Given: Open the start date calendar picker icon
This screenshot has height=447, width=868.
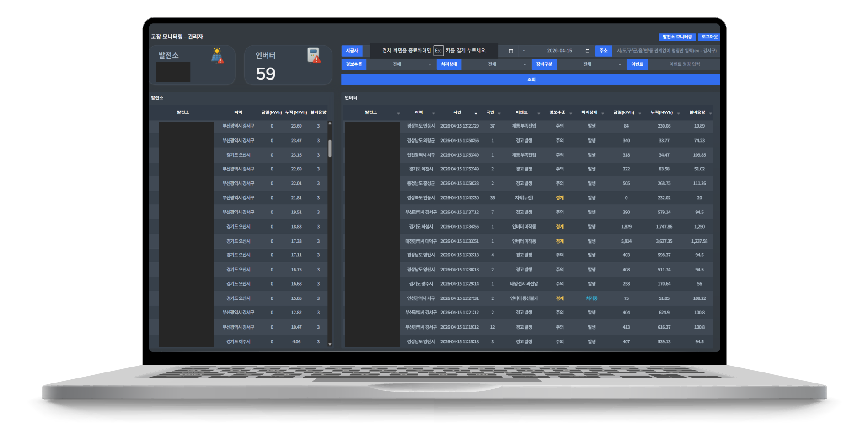Looking at the screenshot, I should tap(511, 51).
